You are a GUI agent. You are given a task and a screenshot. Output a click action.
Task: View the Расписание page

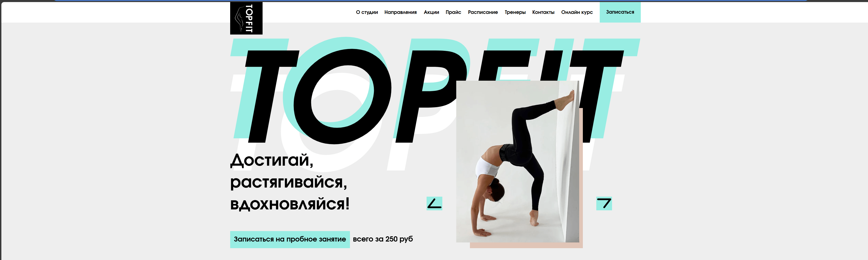[482, 12]
